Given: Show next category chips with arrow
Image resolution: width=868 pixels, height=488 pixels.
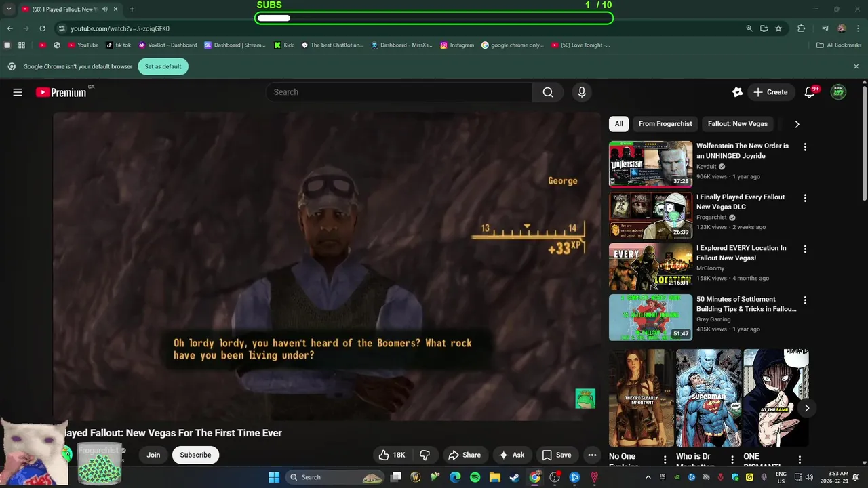Looking at the screenshot, I should (797, 124).
